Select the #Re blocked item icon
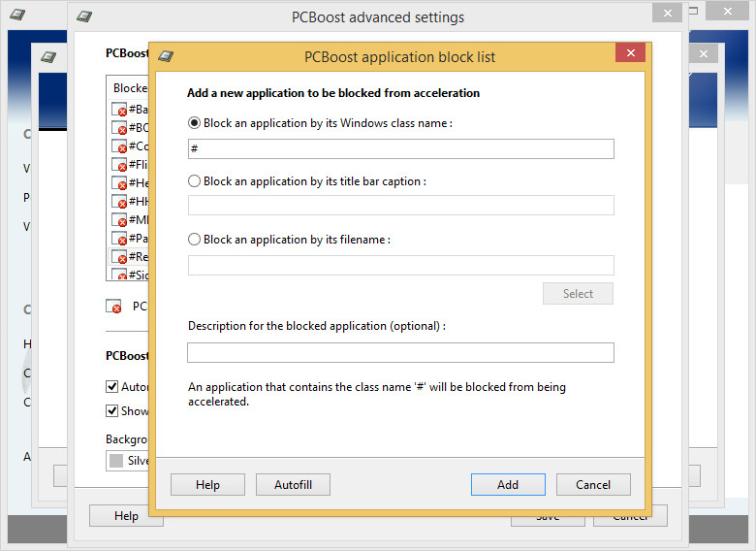The width and height of the screenshot is (756, 551). (x=119, y=256)
